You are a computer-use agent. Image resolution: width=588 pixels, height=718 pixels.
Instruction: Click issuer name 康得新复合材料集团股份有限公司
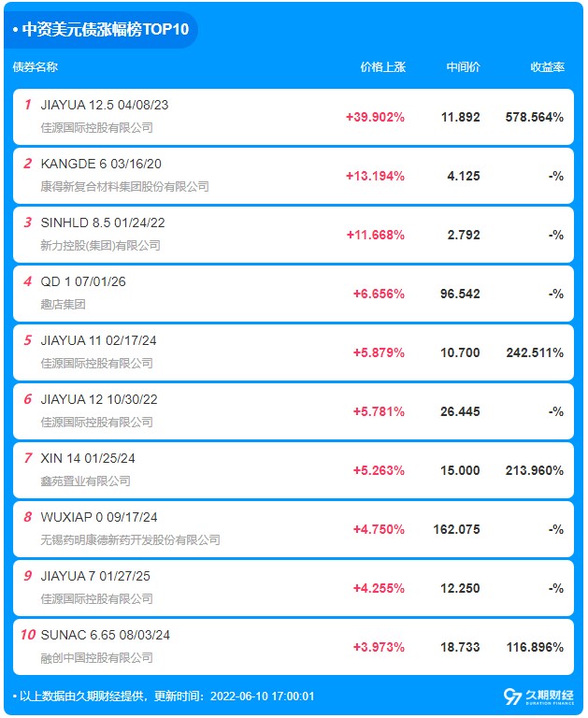click(x=125, y=187)
